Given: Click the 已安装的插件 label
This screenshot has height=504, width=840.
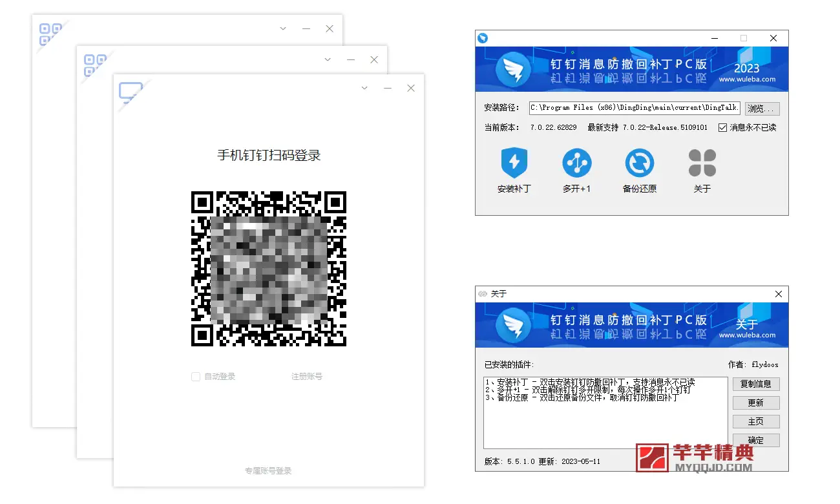Looking at the screenshot, I should (509, 364).
